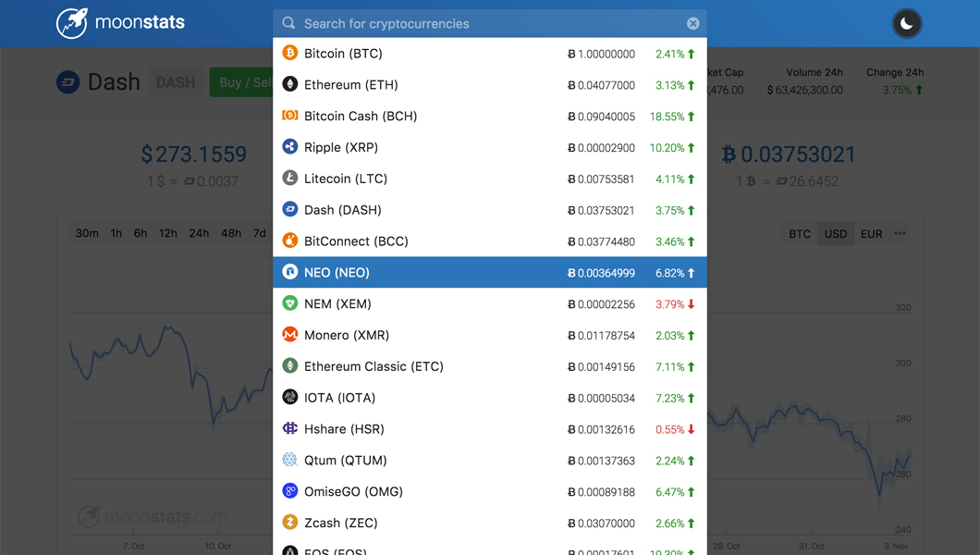Screen dimensions: 980x555
Task: Select the NEO (NEO) result
Action: pyautogui.click(x=490, y=273)
